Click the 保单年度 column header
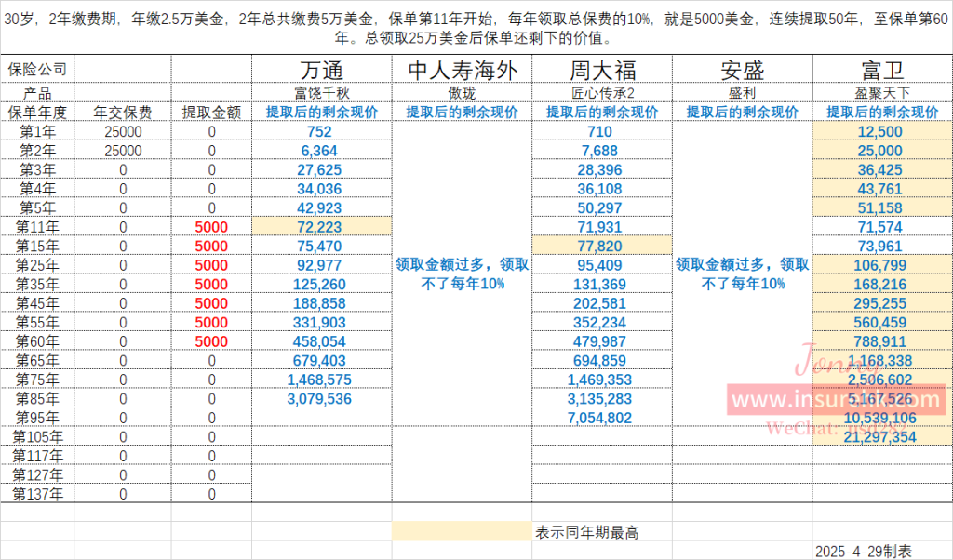This screenshot has width=953, height=560. tap(37, 113)
